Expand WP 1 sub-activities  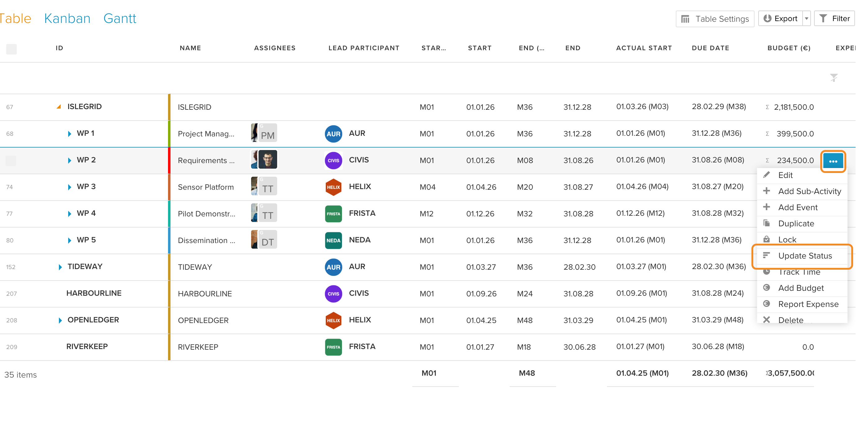69,133
